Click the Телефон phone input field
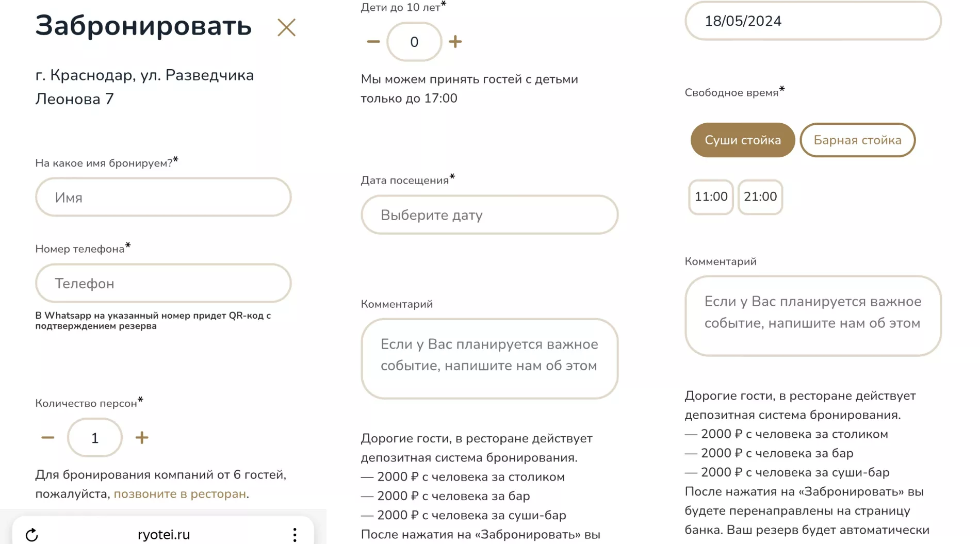Viewport: 980px width, 544px height. (164, 284)
